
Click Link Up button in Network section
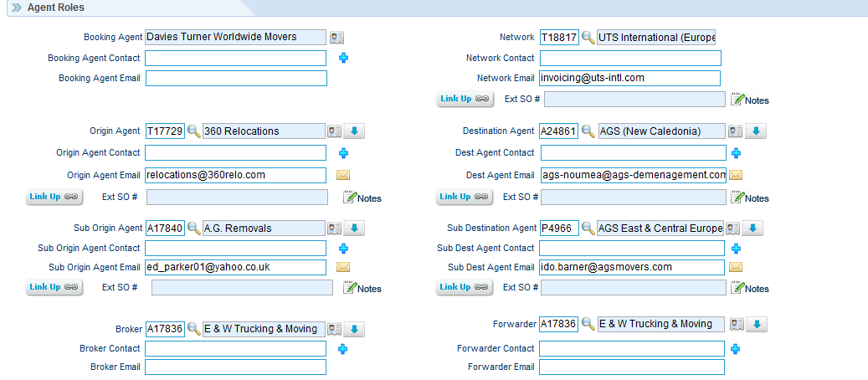[465, 99]
